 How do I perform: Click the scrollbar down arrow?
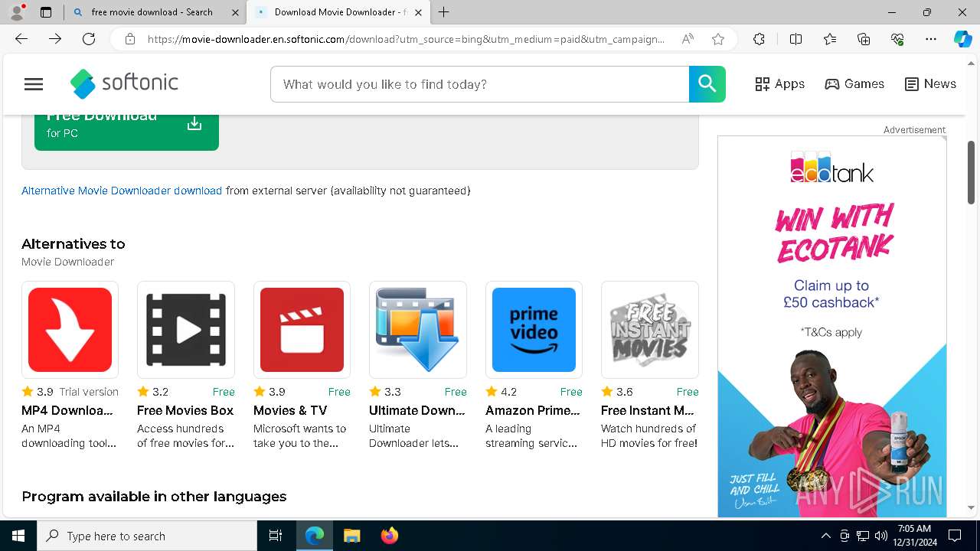972,507
